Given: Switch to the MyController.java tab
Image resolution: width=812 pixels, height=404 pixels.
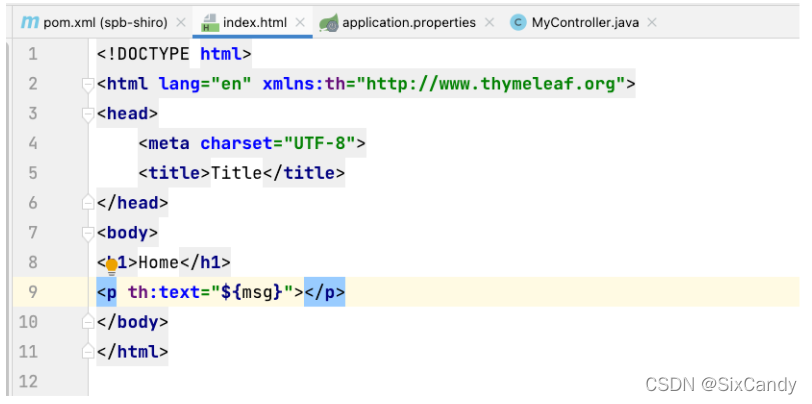Looking at the screenshot, I should click(584, 23).
